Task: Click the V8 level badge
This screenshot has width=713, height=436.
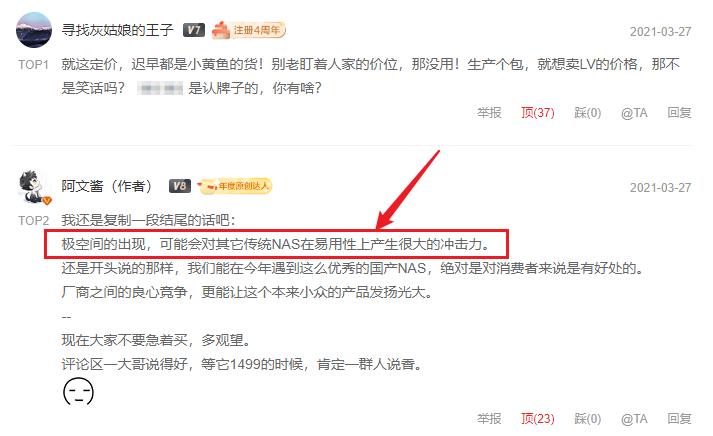Action: 180,185
